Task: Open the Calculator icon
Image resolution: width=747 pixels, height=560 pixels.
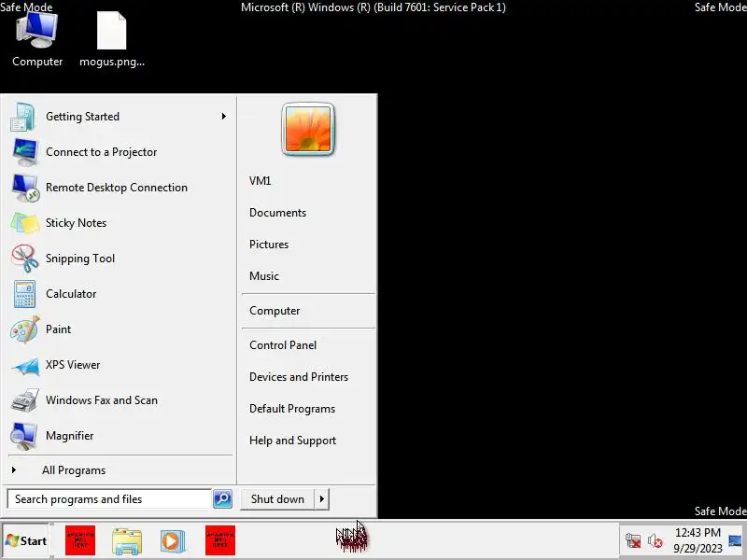Action: pyautogui.click(x=24, y=294)
